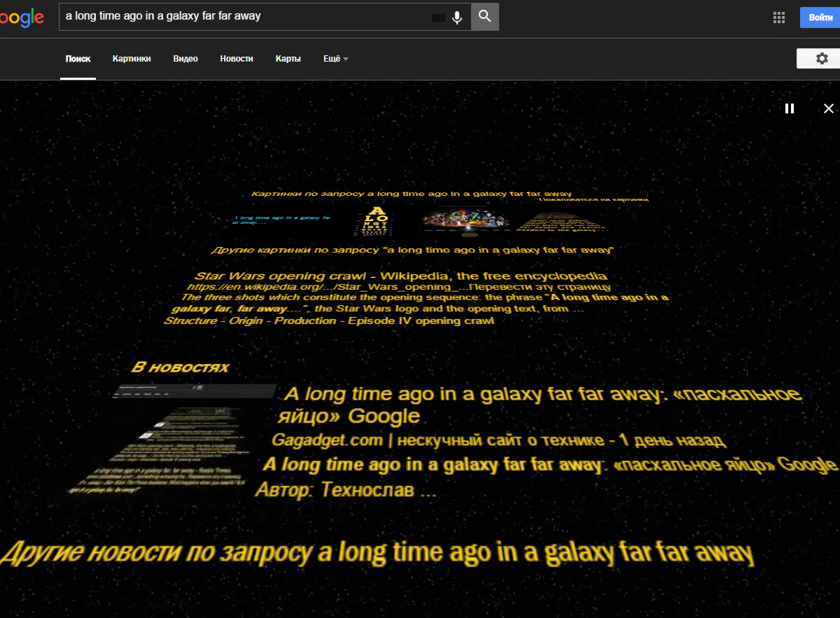Open Другие картинки по запросу link

click(x=412, y=249)
